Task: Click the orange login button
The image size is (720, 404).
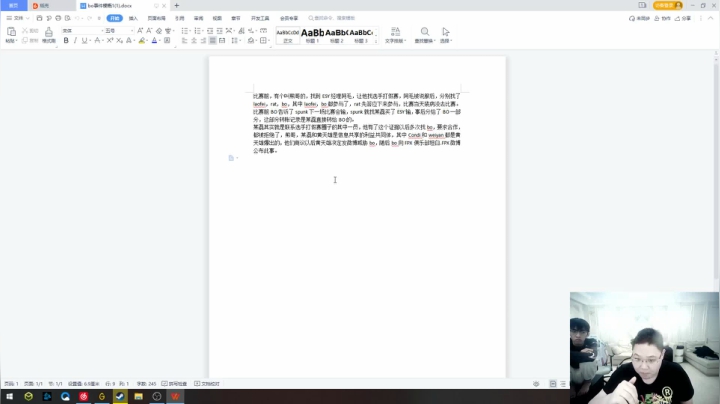Action: (x=668, y=6)
